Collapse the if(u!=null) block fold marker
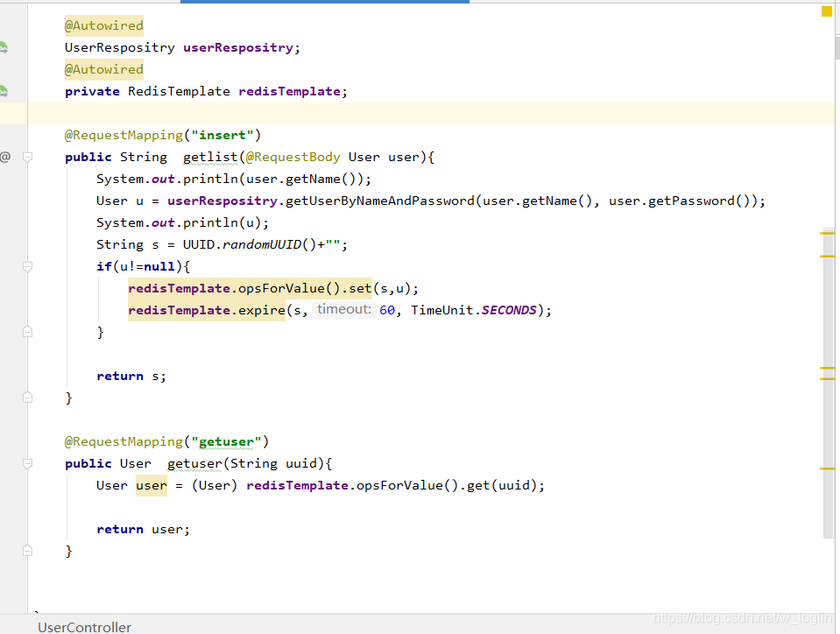Screen dimensions: 840x634 28,266
